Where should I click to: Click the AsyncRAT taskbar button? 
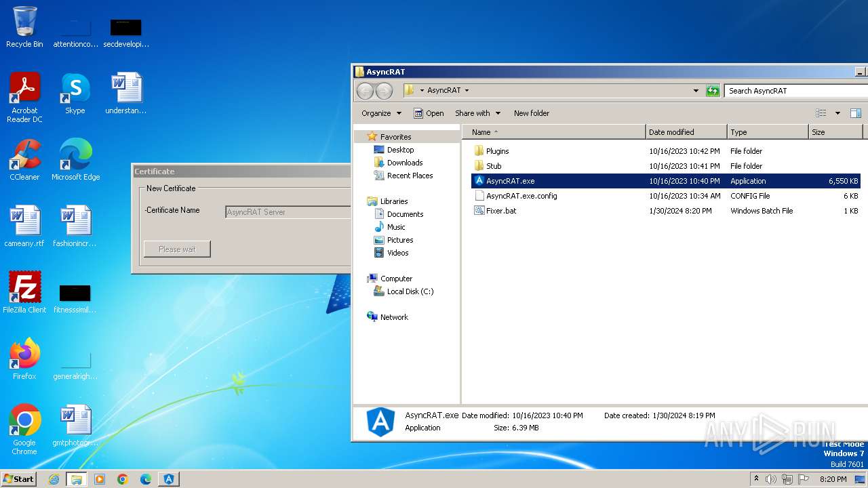(x=169, y=479)
